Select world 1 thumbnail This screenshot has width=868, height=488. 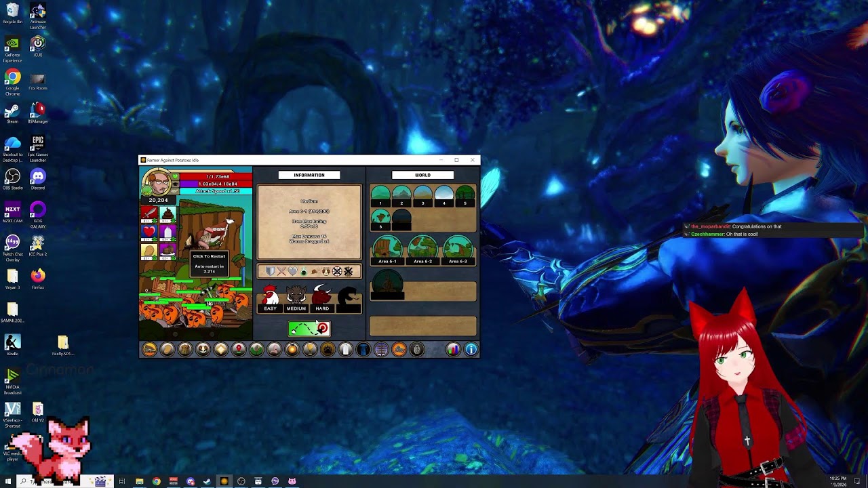[x=380, y=197]
